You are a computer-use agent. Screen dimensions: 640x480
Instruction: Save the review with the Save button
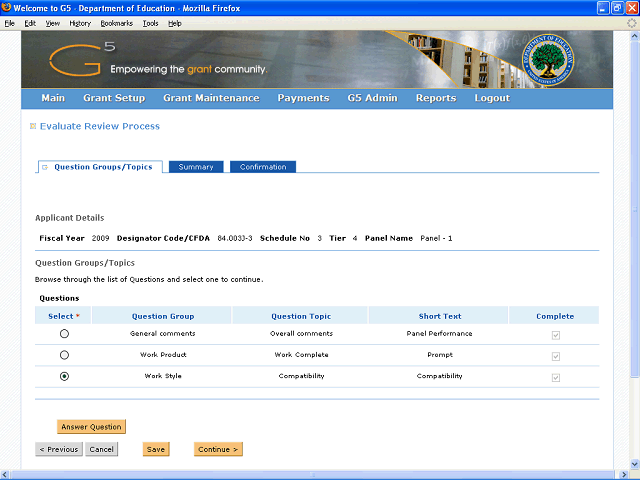[x=156, y=449]
